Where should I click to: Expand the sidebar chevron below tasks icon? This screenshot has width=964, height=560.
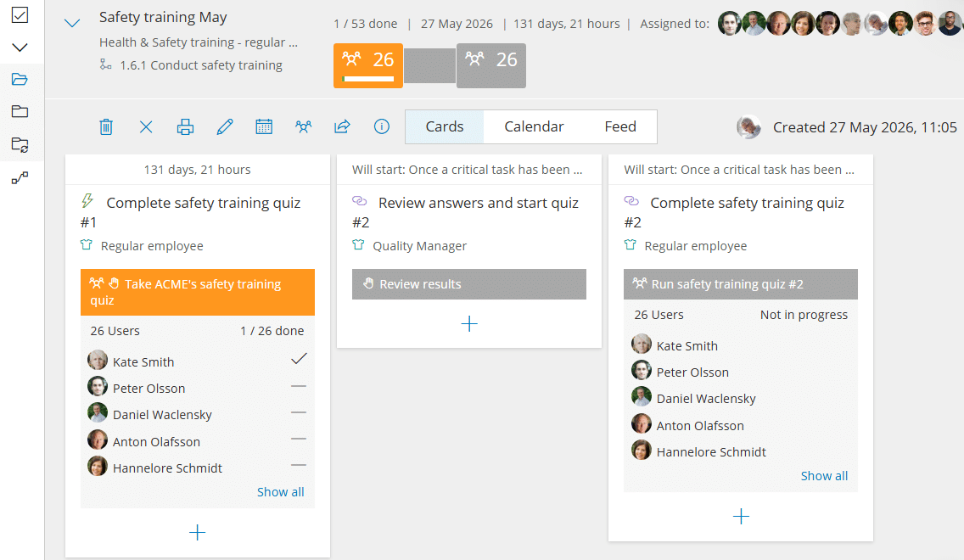[20, 48]
